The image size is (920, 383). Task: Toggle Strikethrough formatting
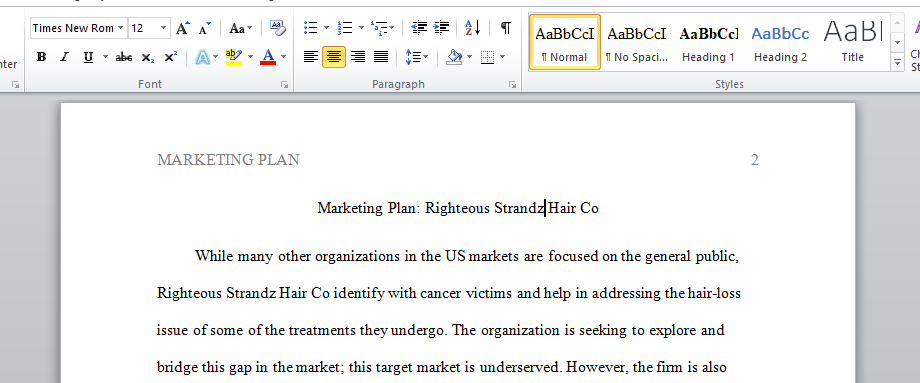click(x=124, y=57)
